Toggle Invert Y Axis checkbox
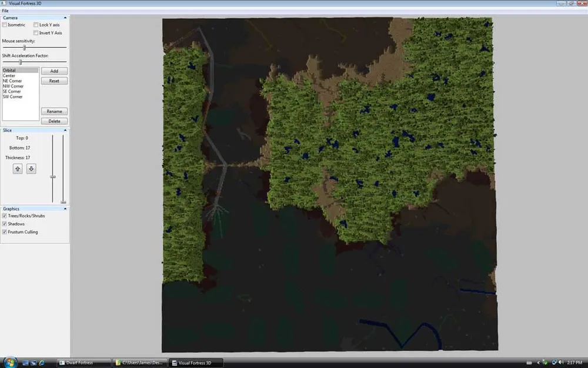588x368 pixels. (36, 33)
